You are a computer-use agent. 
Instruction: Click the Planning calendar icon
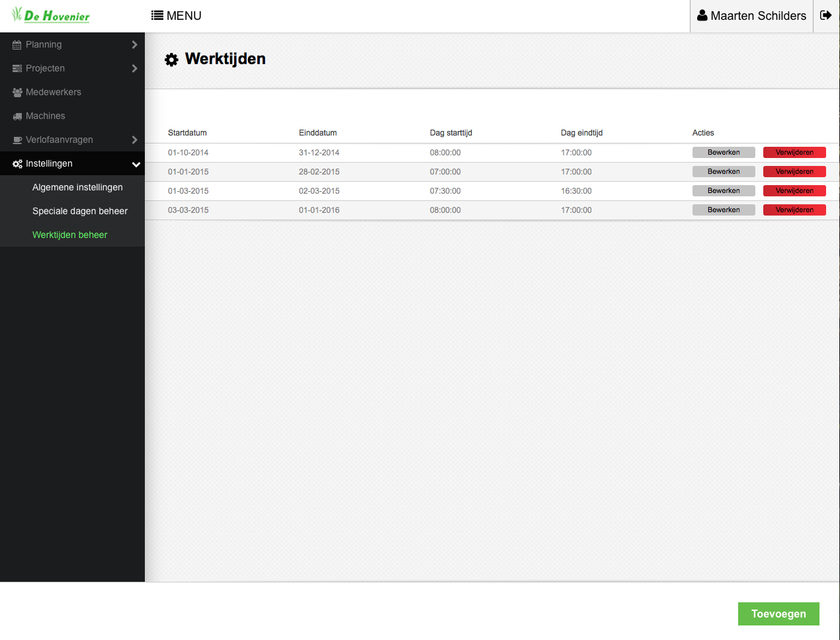coord(17,45)
